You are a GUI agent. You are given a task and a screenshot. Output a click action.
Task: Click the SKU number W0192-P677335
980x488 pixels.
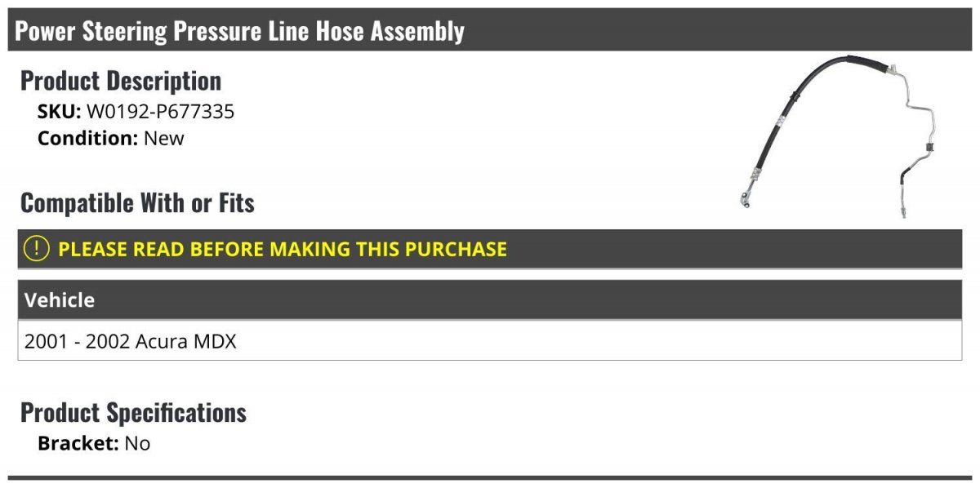tap(160, 112)
